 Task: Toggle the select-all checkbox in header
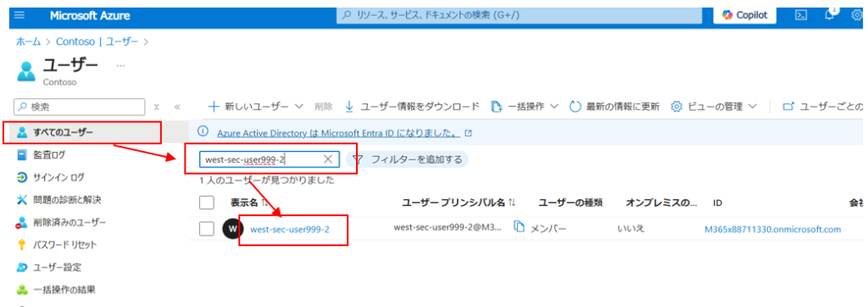click(x=206, y=203)
